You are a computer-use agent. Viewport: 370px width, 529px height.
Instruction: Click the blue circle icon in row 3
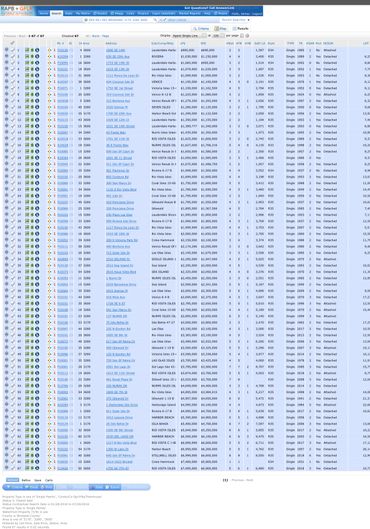point(37,63)
